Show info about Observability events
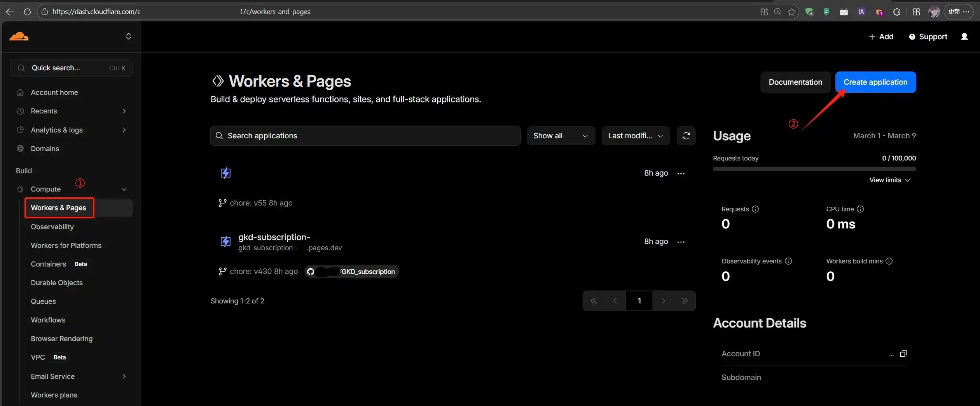 (x=788, y=261)
